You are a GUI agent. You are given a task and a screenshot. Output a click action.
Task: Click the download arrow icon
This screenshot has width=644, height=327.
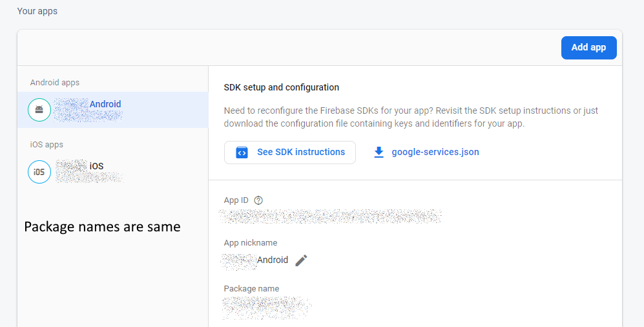tap(379, 153)
